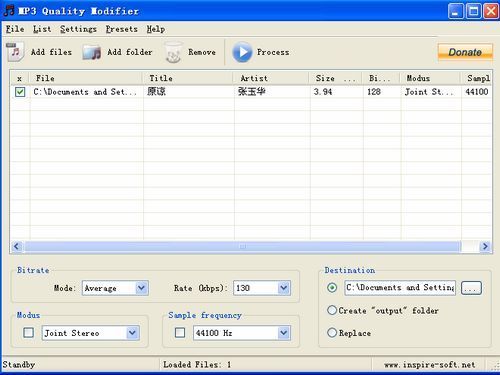500x375 pixels.
Task: Click the app music note title icon
Action: click(9, 11)
